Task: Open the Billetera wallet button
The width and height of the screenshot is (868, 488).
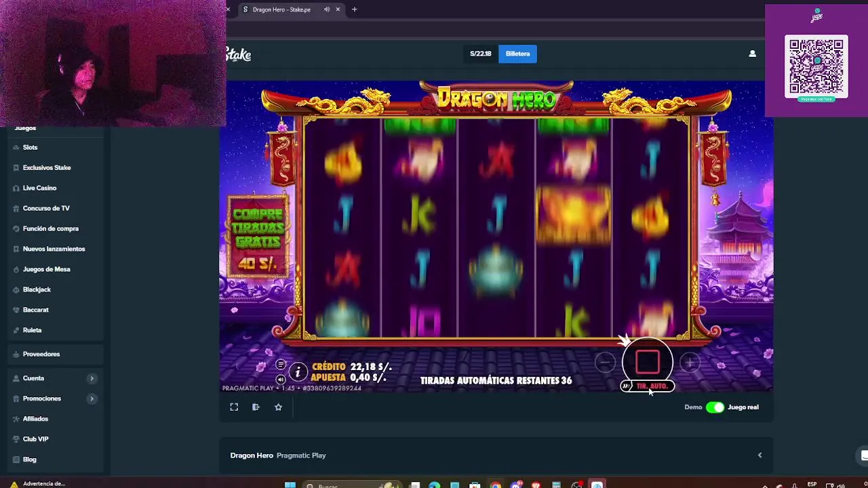Action: coord(517,54)
